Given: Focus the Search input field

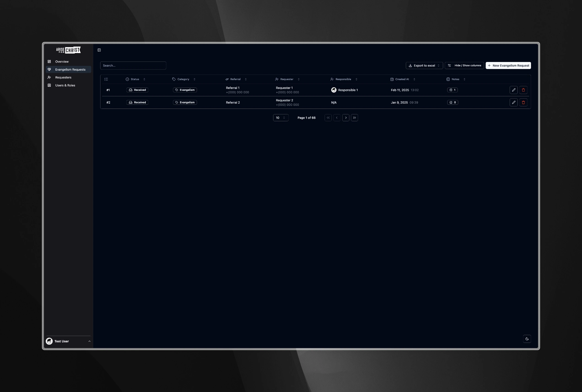Looking at the screenshot, I should [x=133, y=65].
